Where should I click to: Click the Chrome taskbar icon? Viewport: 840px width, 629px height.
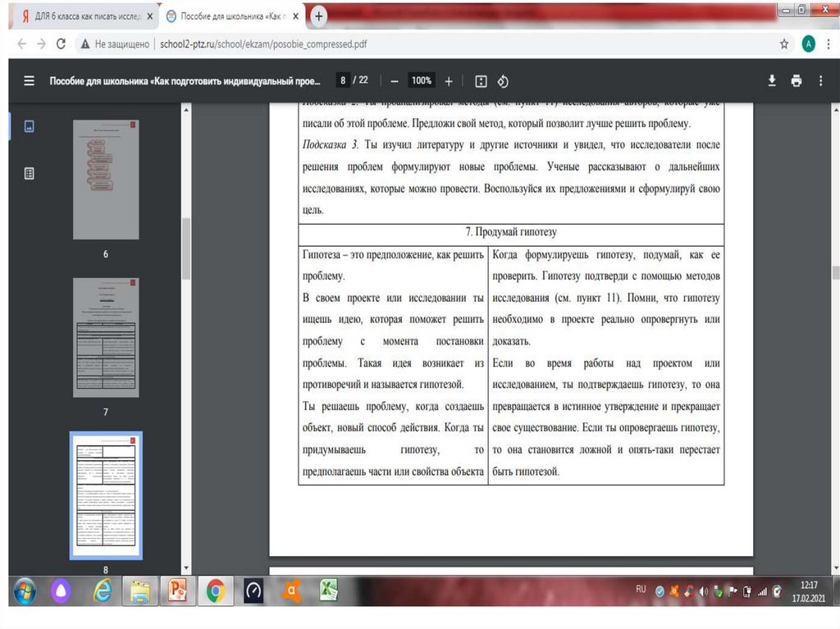click(216, 591)
